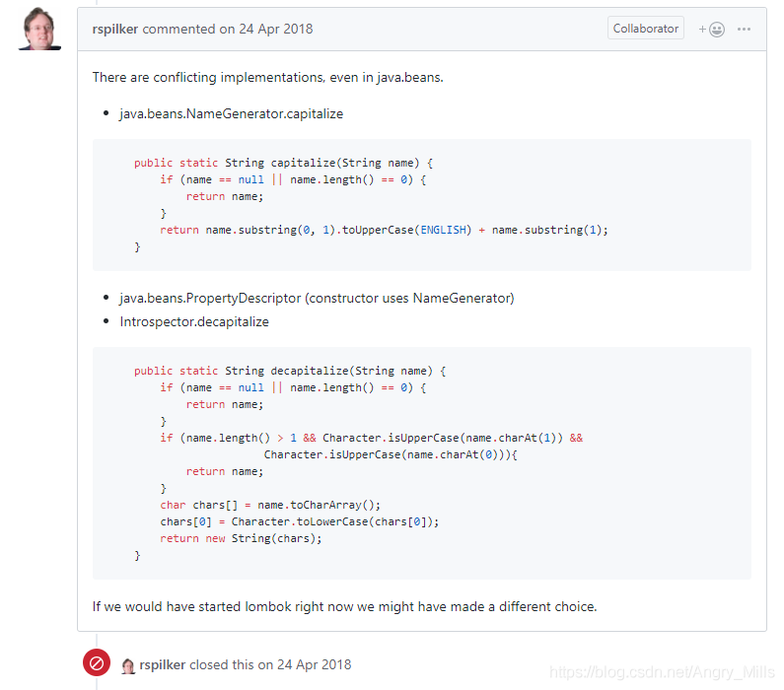Click code line 'public static String decapitalize(String name) {'
This screenshot has width=784, height=690.
(290, 371)
